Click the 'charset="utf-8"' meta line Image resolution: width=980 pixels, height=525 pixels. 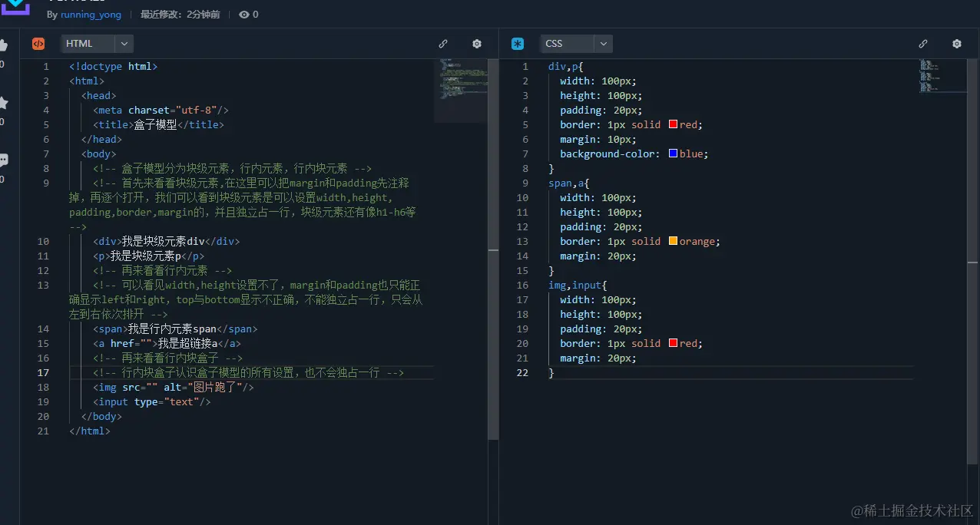[161, 110]
